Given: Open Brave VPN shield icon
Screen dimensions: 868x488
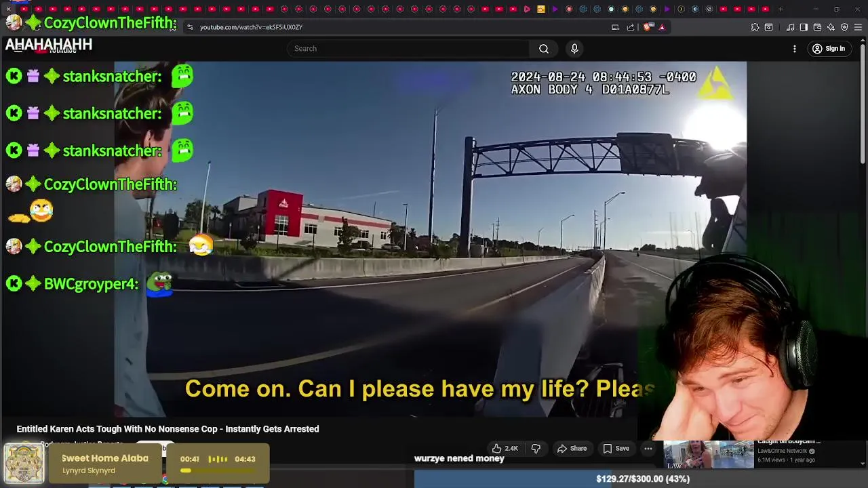Looking at the screenshot, I should [x=844, y=27].
